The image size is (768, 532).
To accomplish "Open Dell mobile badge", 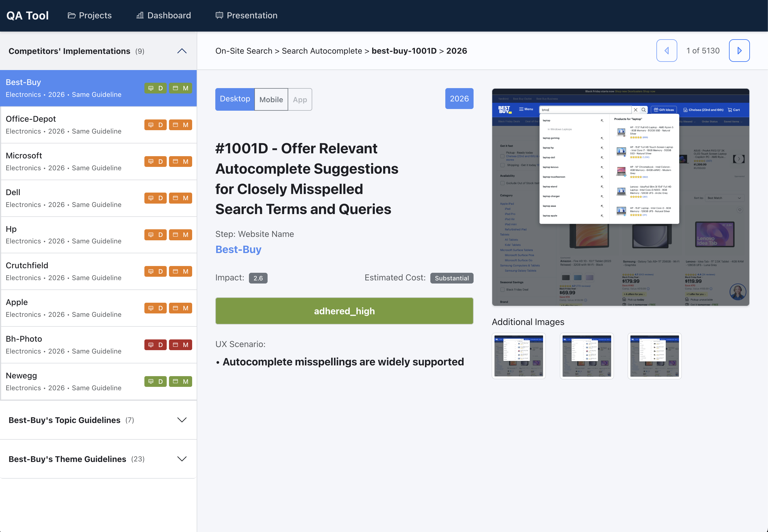I will coord(180,198).
